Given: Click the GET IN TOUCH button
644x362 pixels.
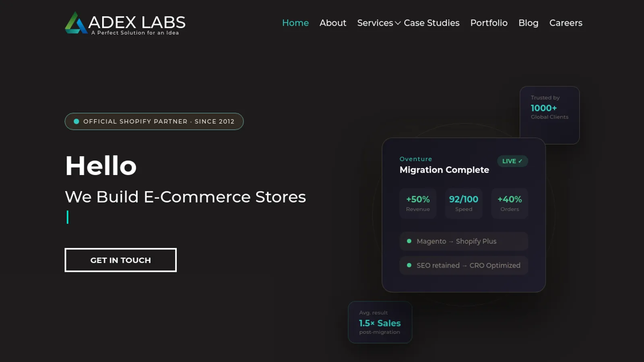Looking at the screenshot, I should [121, 260].
